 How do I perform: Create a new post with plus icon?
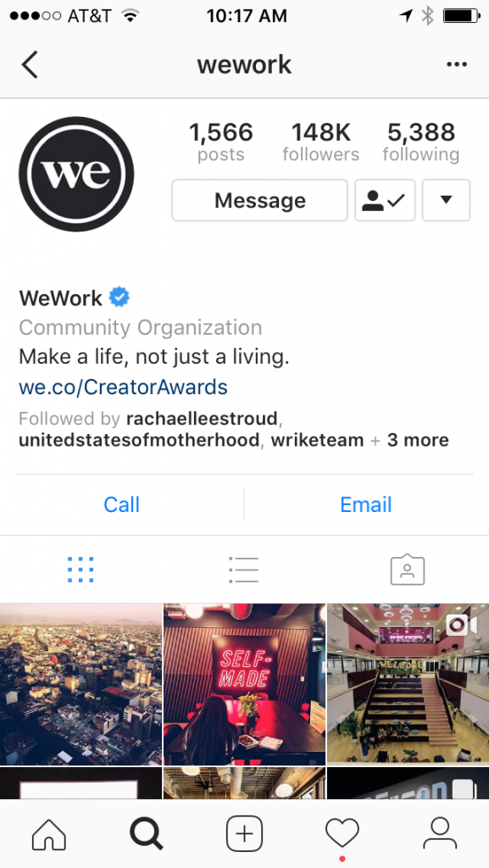[x=244, y=834]
